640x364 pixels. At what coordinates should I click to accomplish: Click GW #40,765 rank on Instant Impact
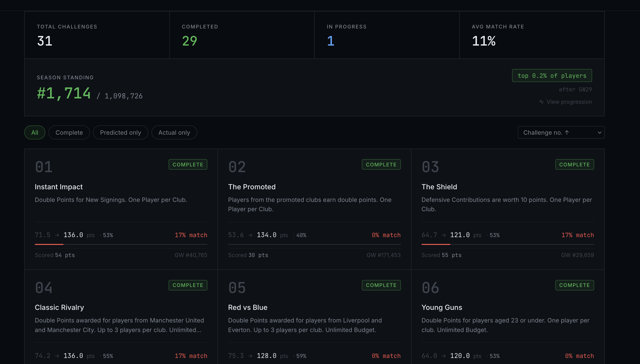(x=191, y=255)
